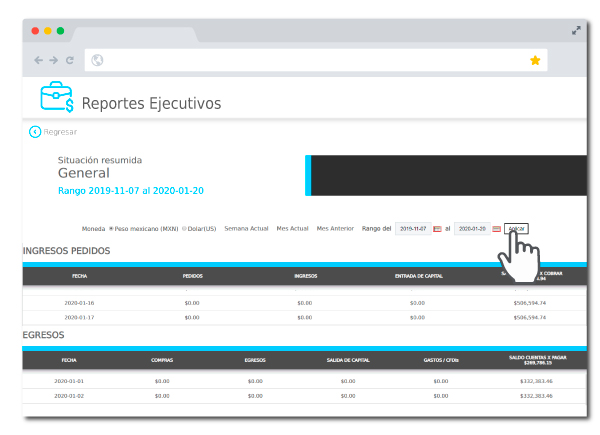600x435 pixels.
Task: Select Dolar(US) currency option
Action: coord(185,229)
